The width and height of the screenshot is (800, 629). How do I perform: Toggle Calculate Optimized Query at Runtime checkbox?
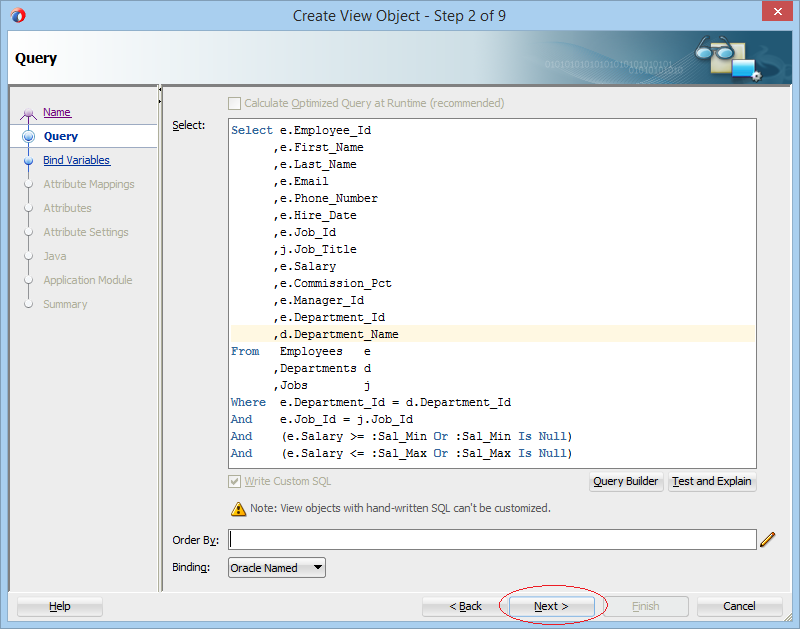[x=234, y=104]
